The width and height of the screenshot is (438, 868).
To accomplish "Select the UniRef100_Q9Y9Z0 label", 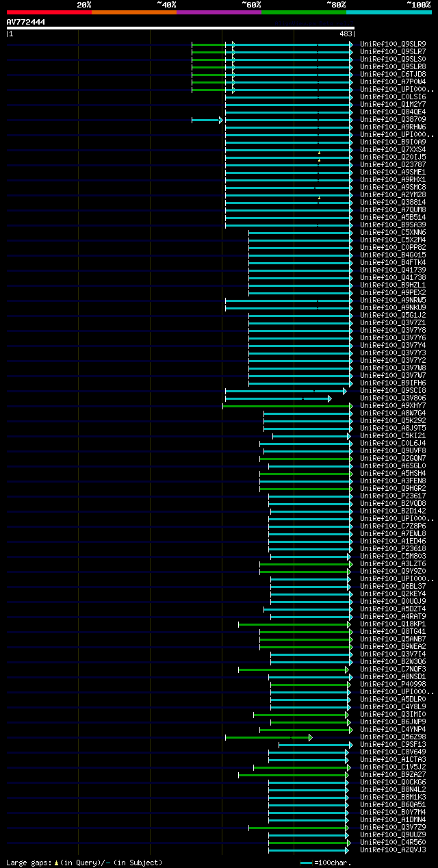I will point(393,572).
